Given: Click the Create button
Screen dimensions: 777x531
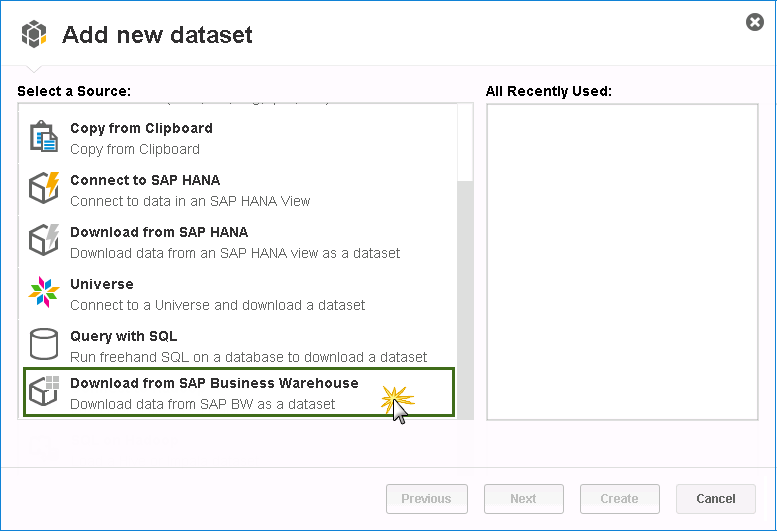Looking at the screenshot, I should [x=619, y=499].
